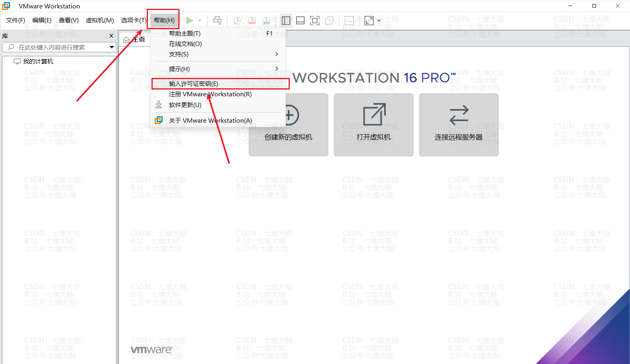
Task: Open the 选项卡(T) menu
Action: point(134,20)
